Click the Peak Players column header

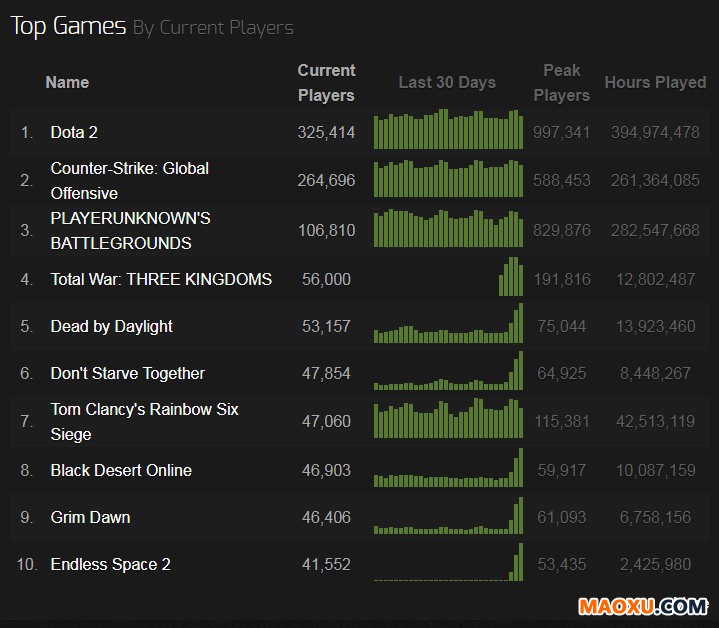[561, 83]
